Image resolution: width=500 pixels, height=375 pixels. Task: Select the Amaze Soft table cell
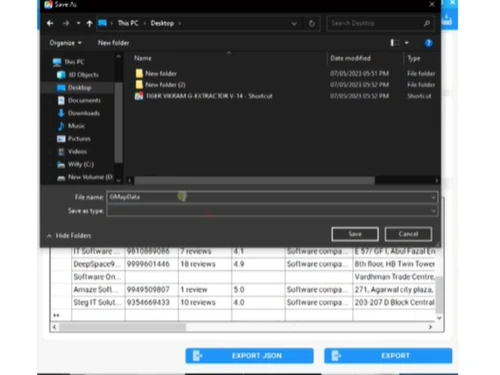(98, 289)
